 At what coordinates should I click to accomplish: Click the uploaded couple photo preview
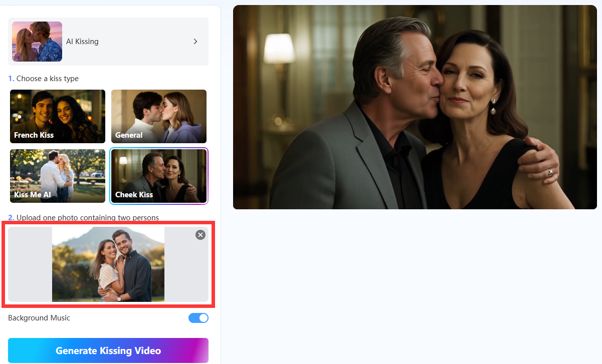[108, 264]
